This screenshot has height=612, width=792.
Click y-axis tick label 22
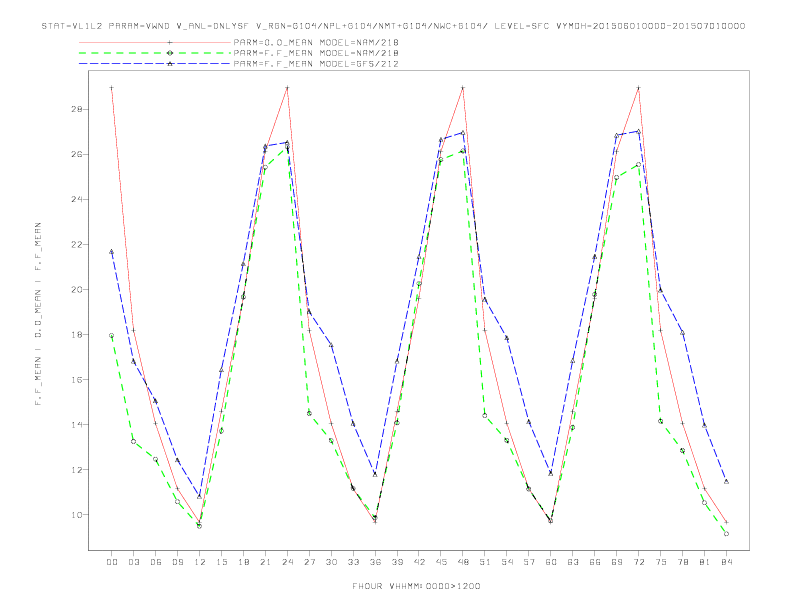pos(75,244)
